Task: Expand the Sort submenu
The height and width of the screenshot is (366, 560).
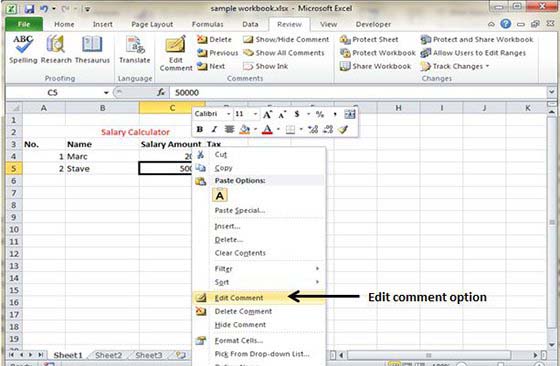Action: click(x=259, y=282)
